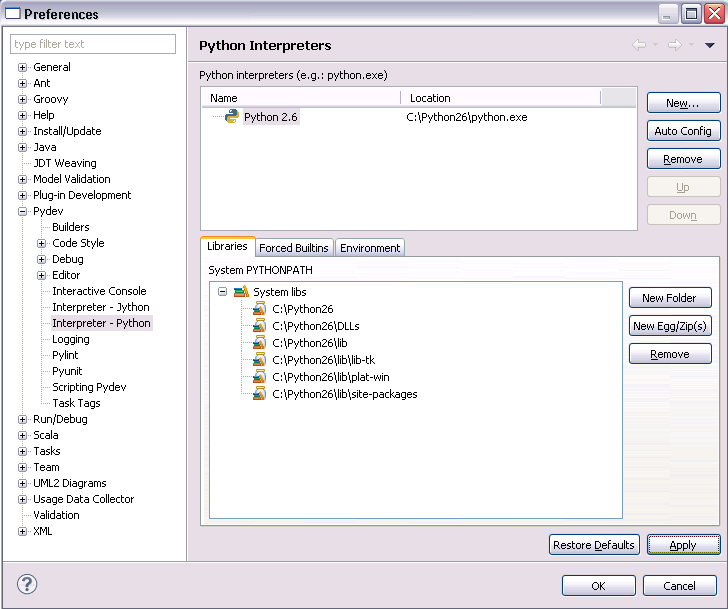Screen dimensions: 728x609
Task: Select Interpreter - Jython in the tree
Action: pyautogui.click(x=101, y=307)
